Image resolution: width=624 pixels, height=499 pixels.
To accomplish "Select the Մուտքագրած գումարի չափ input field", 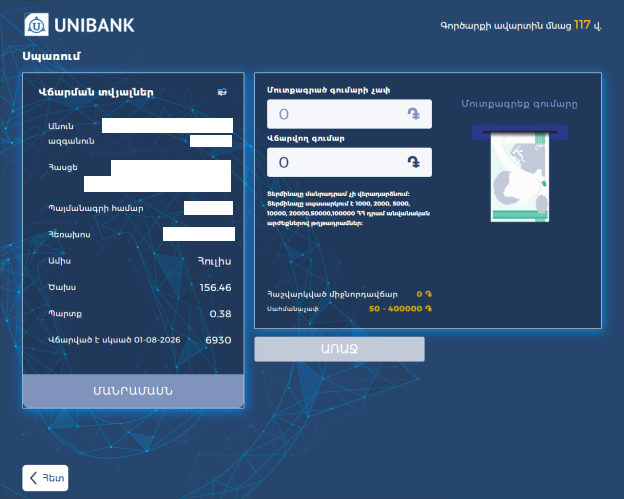I will (x=349, y=114).
